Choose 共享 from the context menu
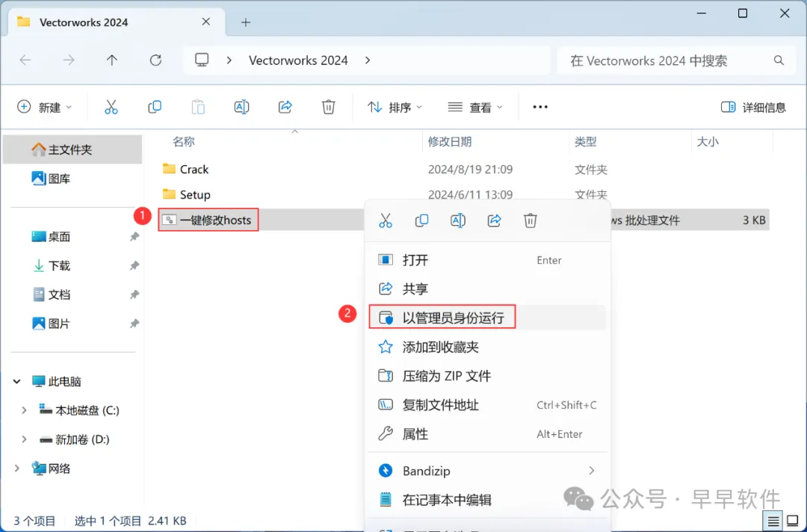The height and width of the screenshot is (532, 807). point(488,288)
